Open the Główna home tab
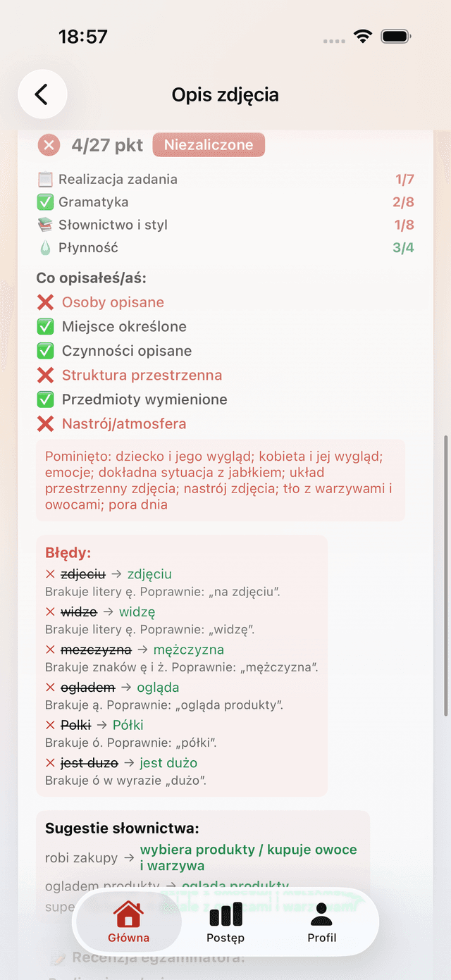This screenshot has width=451, height=980. pyautogui.click(x=128, y=924)
